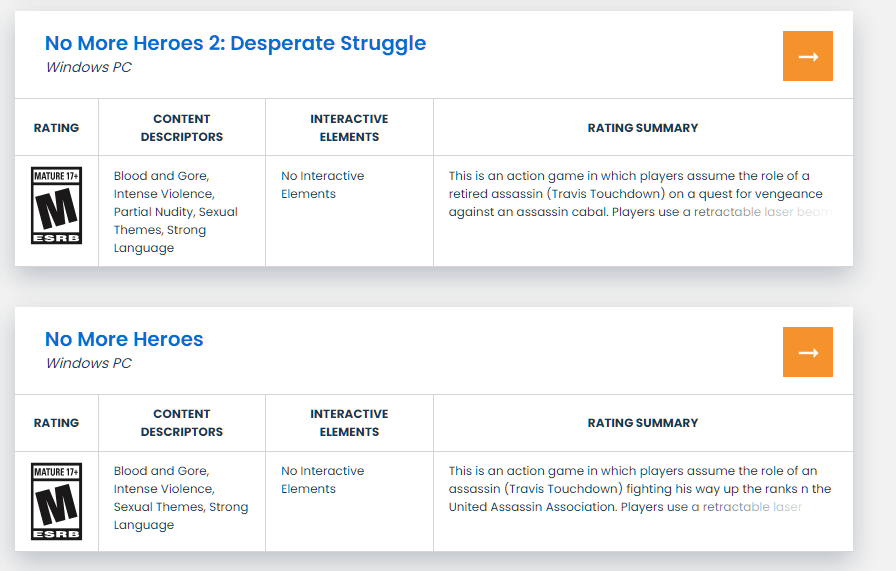Click Rating Summary header in Desperate Struggle card

pos(643,128)
